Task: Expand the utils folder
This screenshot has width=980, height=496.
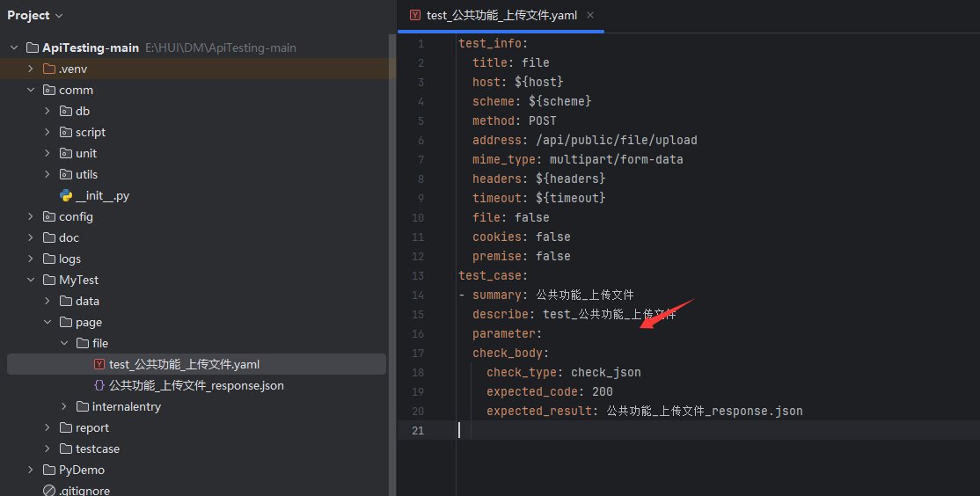Action: pos(48,174)
